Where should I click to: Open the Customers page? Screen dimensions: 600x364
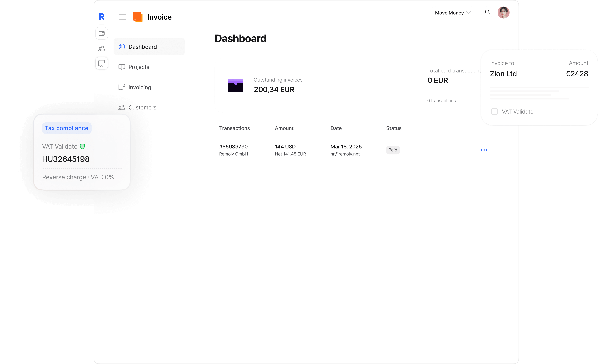(142, 108)
